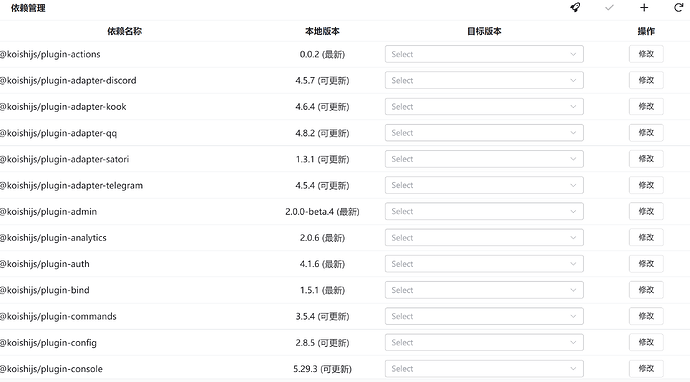The width and height of the screenshot is (690, 382).
Task: Open target version dropdown for plugin-config
Action: (484, 342)
